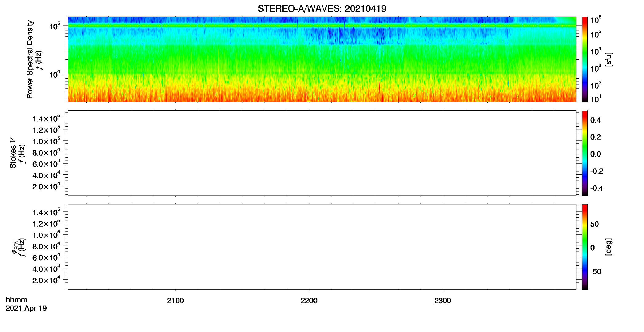Click the -50 label on degree color bar

(x=595, y=271)
